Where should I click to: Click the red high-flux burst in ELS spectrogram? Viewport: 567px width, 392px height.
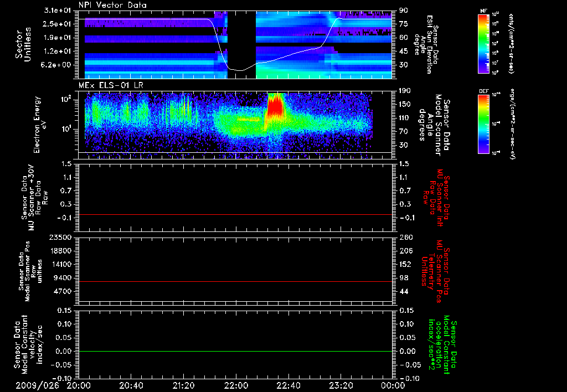(276, 106)
